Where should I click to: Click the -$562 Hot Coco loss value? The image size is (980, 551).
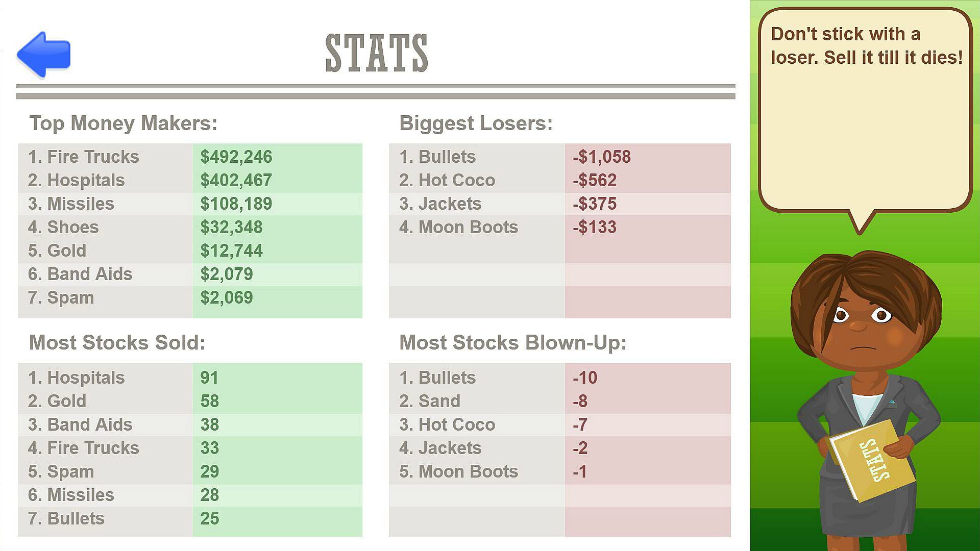[595, 180]
